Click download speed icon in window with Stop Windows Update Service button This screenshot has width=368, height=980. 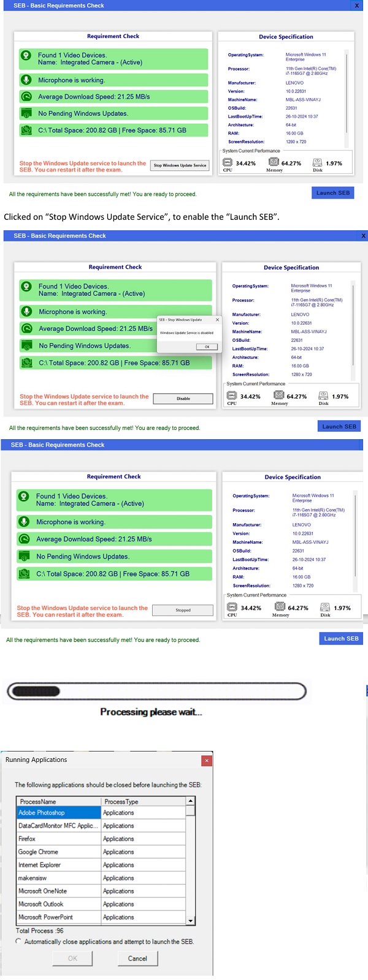coord(26,96)
